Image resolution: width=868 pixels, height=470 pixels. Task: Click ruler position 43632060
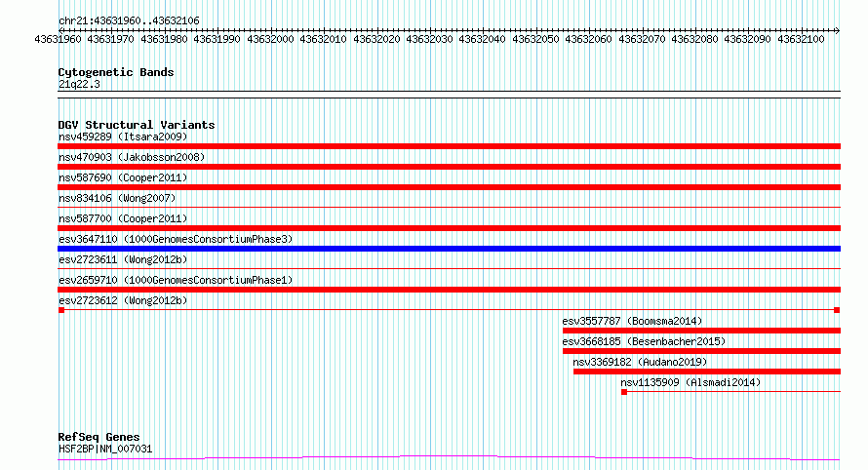point(588,39)
